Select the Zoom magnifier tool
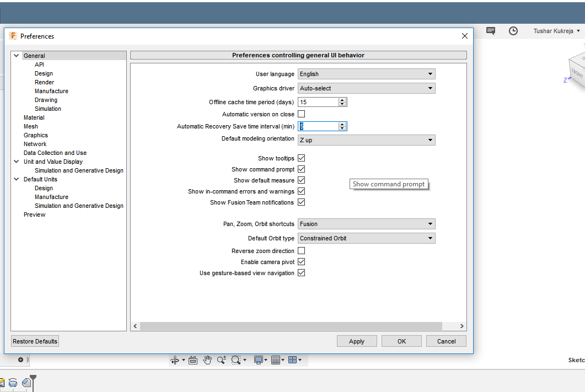585x392 pixels. [222, 360]
